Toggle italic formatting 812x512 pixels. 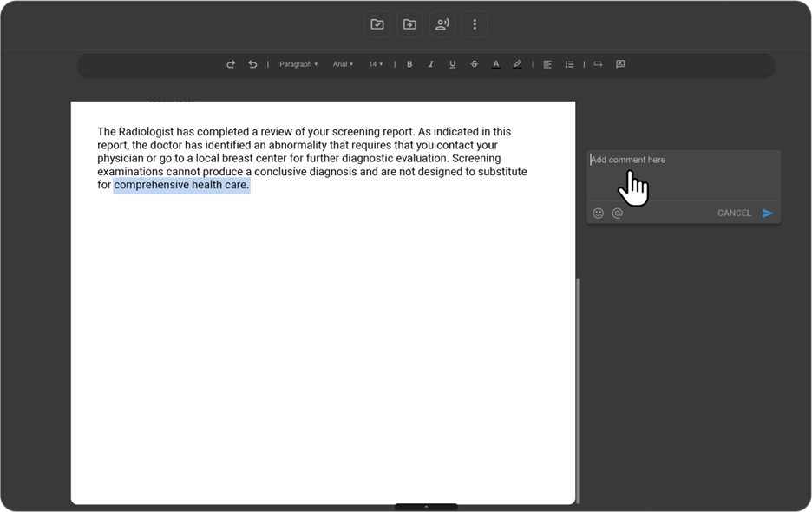[431, 64]
